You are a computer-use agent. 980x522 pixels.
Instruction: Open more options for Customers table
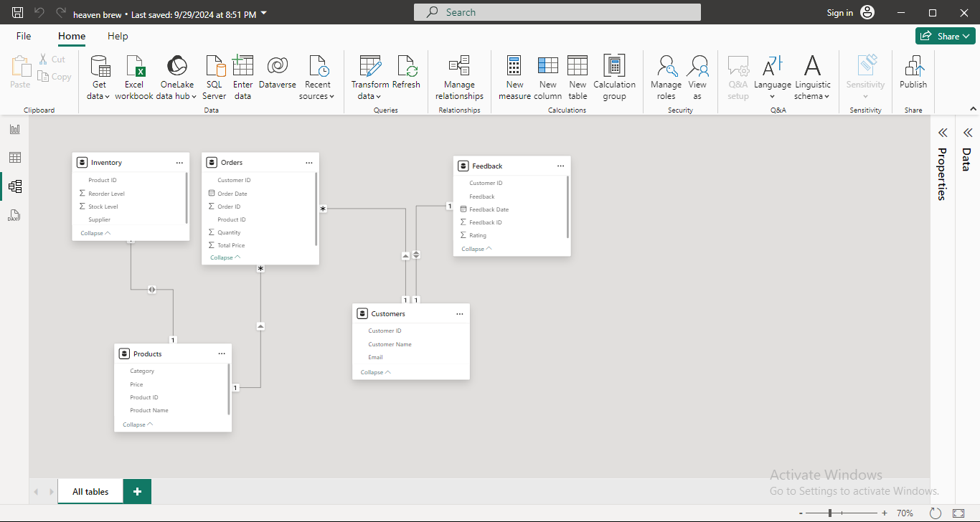459,314
